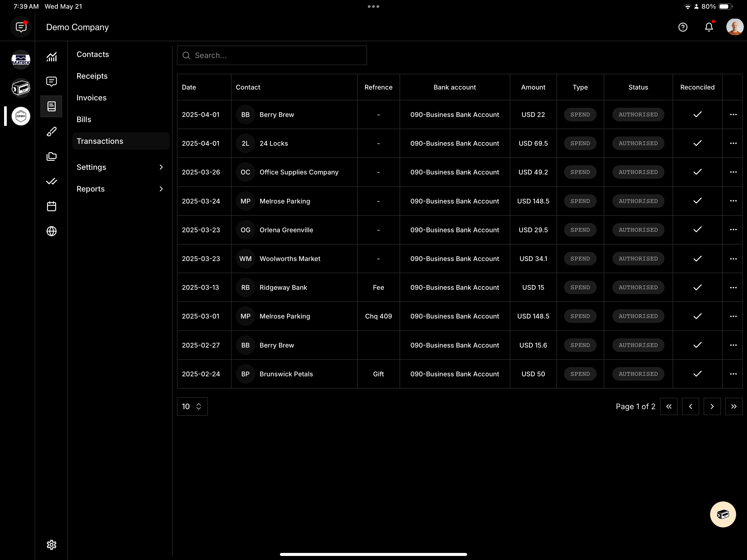Open more options for Office Supplies Company row
The width and height of the screenshot is (747, 560).
733,172
